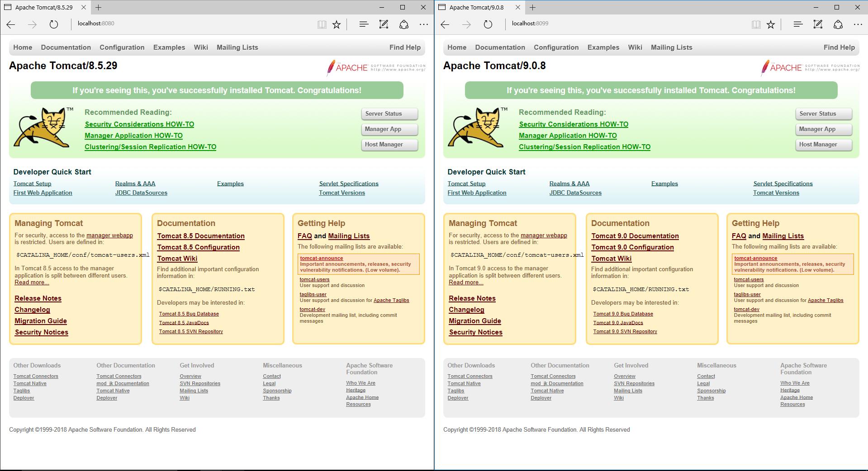Viewport: 868px width, 471px height.
Task: Open JDBC DataSources on 9.0.8 page
Action: point(575,193)
